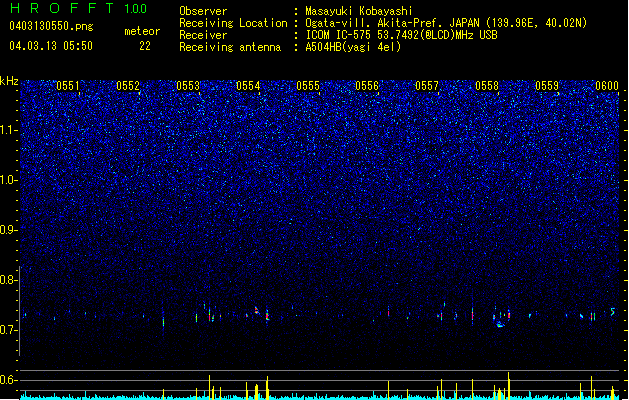Click the Receiving Location label
The width and height of the screenshot is (629, 400).
pyautogui.click(x=233, y=23)
